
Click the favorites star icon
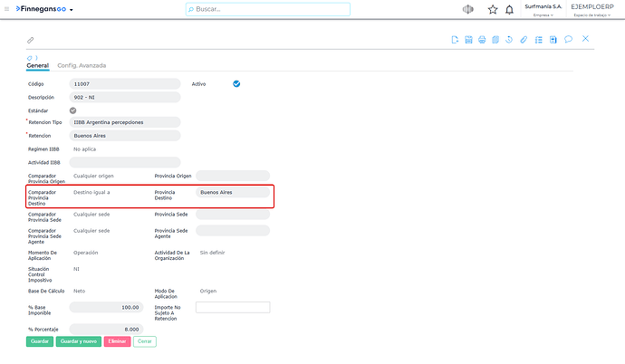coord(493,10)
